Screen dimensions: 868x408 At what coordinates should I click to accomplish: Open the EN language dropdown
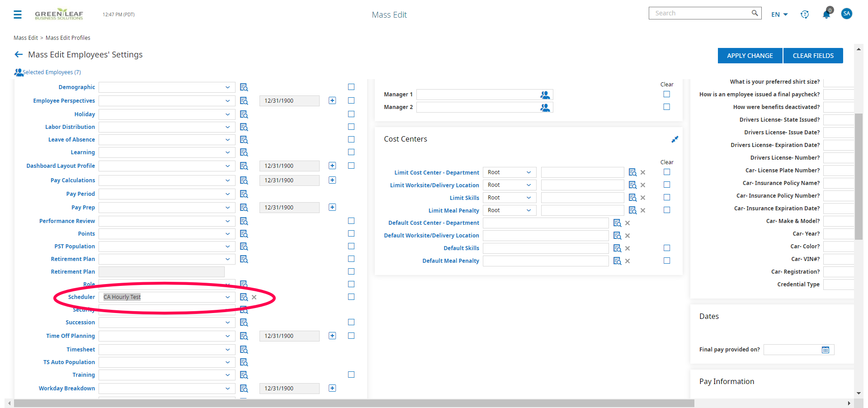779,14
